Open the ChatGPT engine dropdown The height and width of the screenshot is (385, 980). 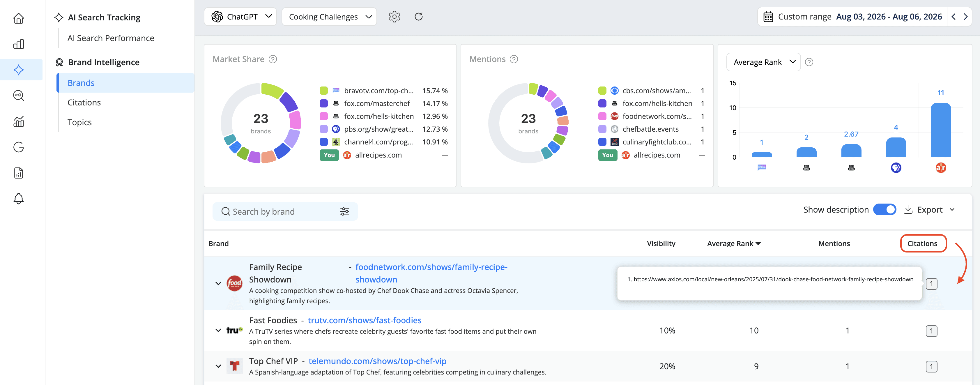point(240,17)
